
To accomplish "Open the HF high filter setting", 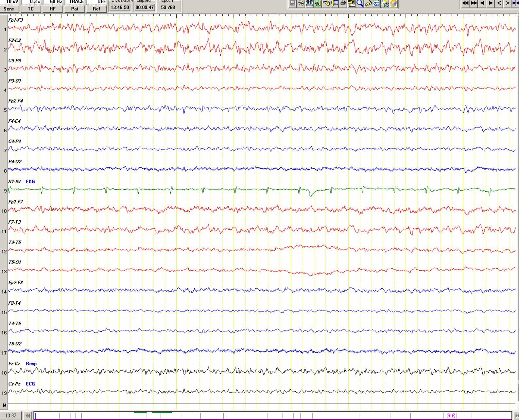I will click(53, 9).
